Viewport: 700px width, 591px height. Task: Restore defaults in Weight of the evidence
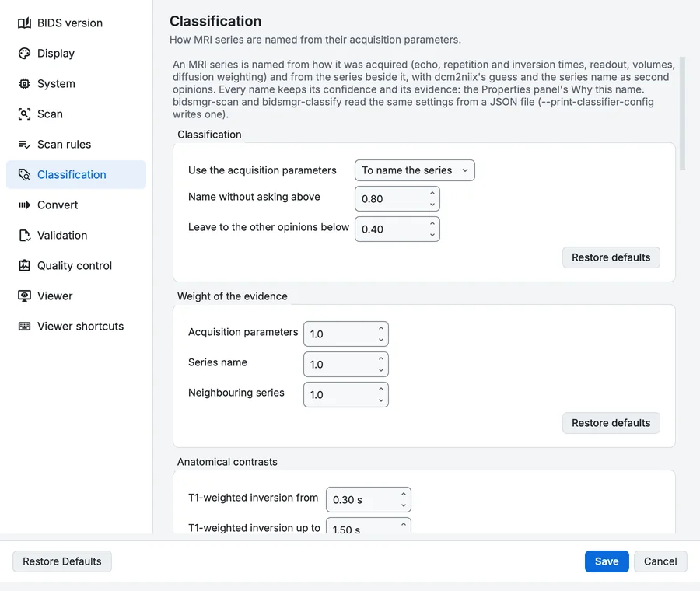tap(611, 423)
